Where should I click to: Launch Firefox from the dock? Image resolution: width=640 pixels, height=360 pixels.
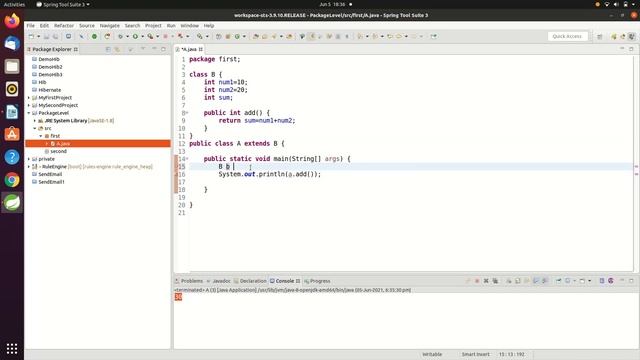pos(12,20)
